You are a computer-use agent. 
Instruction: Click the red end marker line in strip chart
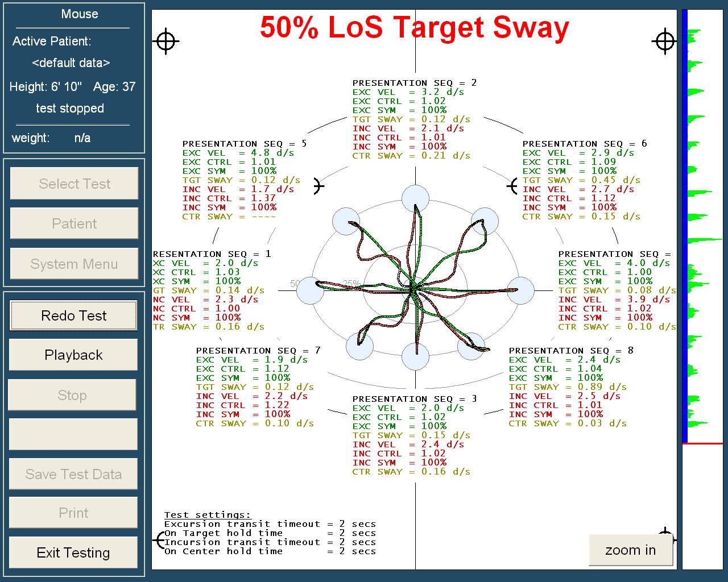click(702, 443)
